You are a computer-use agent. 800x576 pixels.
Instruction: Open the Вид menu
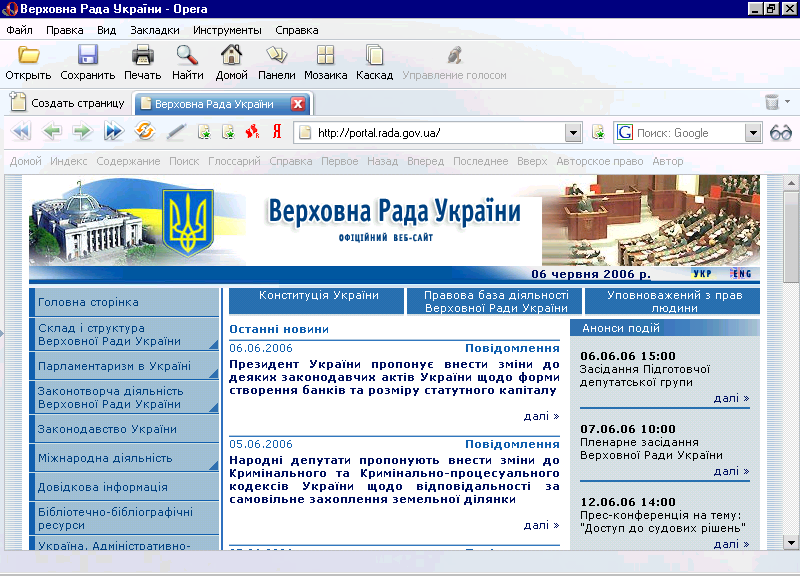107,30
